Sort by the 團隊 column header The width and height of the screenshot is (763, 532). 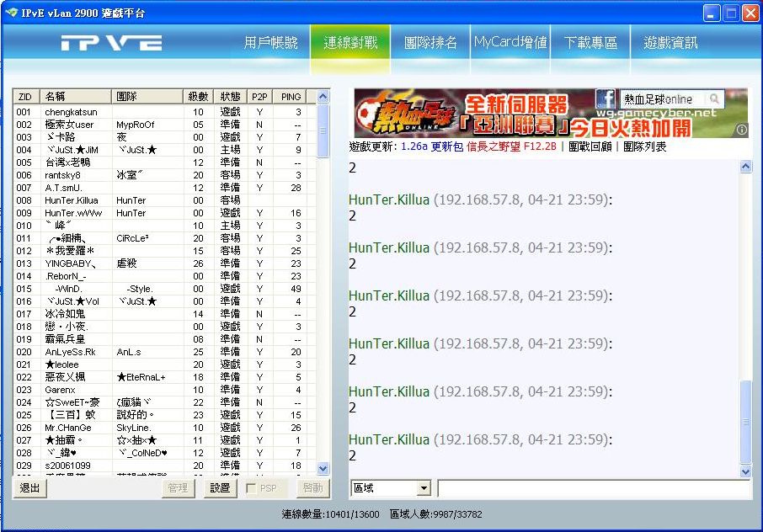click(147, 97)
